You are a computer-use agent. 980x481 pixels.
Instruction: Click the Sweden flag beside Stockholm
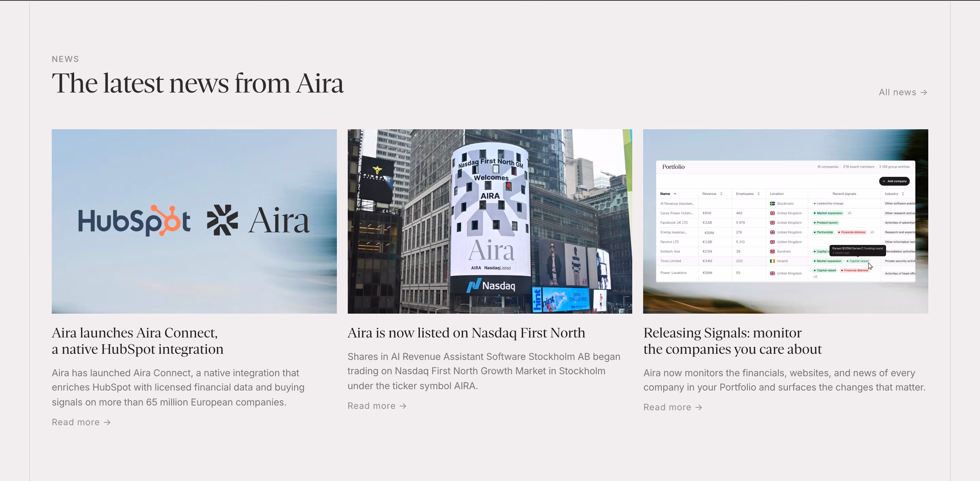click(x=772, y=204)
